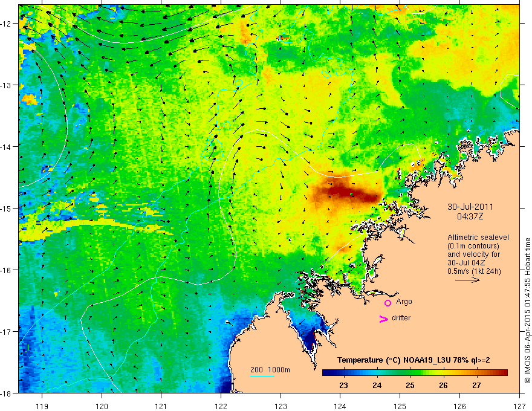The width and height of the screenshot is (532, 411).
Task: Click the '(0.1m contours)' legend text
Action: [473, 246]
